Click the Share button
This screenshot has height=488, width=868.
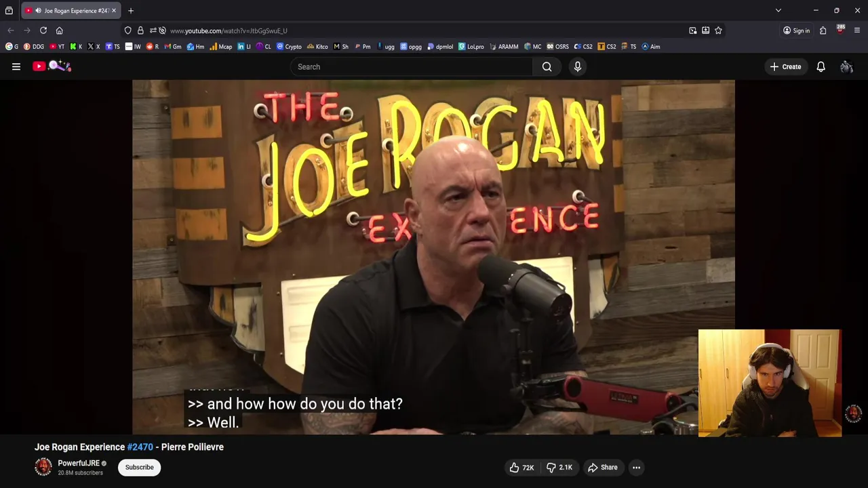[602, 467]
